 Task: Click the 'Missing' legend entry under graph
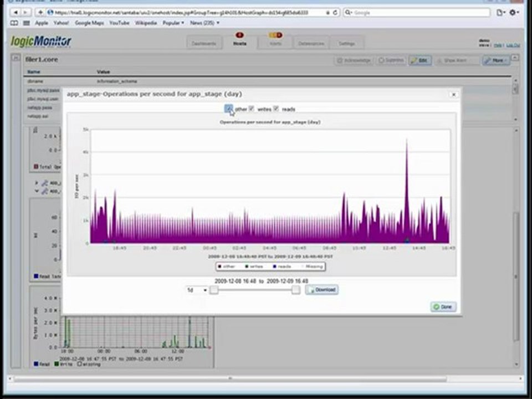click(x=311, y=267)
